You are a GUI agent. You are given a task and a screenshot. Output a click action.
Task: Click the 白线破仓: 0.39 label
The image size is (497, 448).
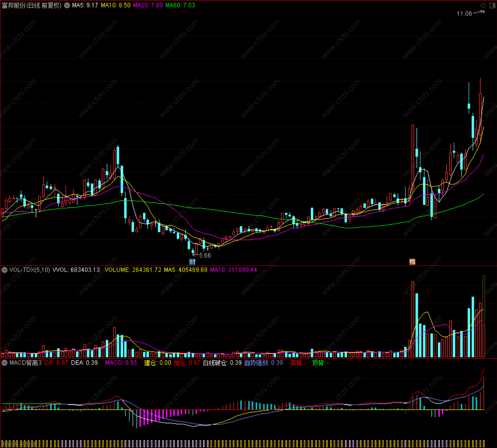222,363
